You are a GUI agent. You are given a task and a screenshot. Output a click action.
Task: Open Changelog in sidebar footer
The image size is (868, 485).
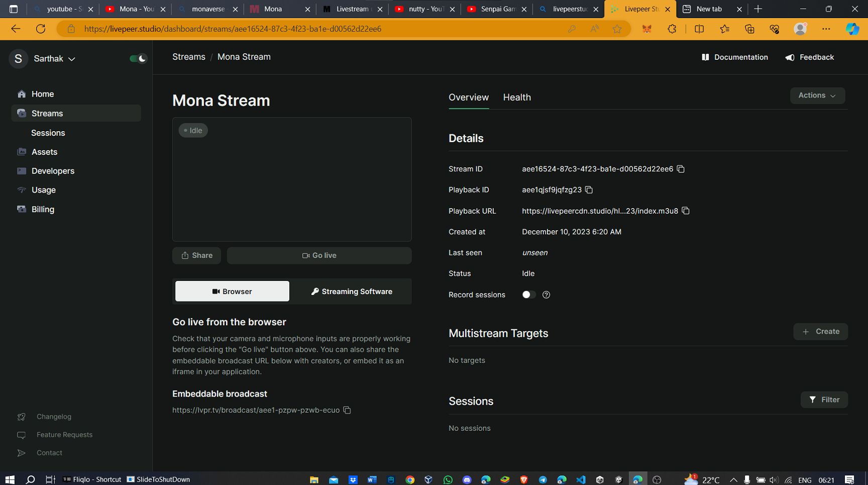click(x=54, y=417)
